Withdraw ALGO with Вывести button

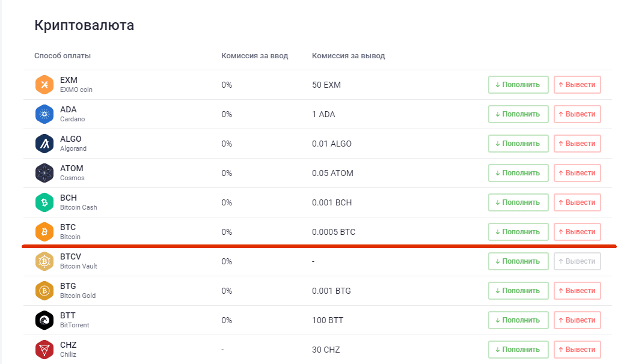coord(577,144)
